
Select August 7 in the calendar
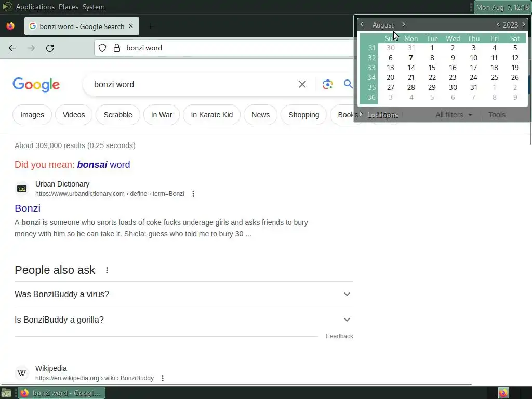411,58
